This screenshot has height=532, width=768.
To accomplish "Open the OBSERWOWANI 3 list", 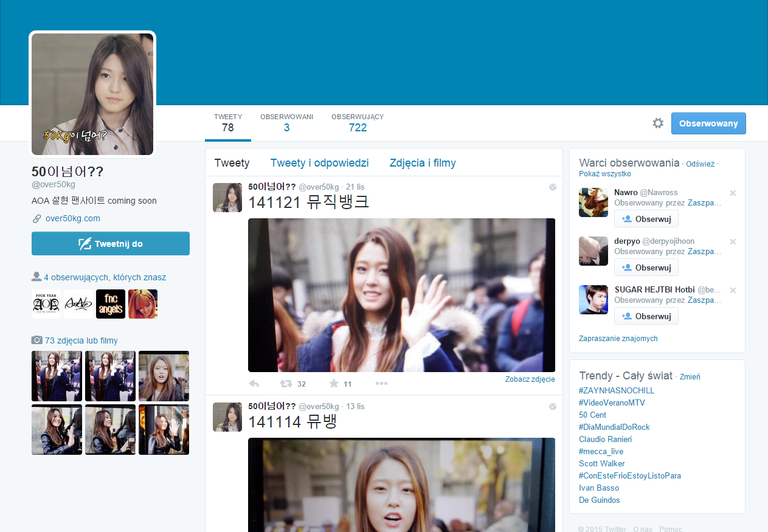I will [x=286, y=123].
